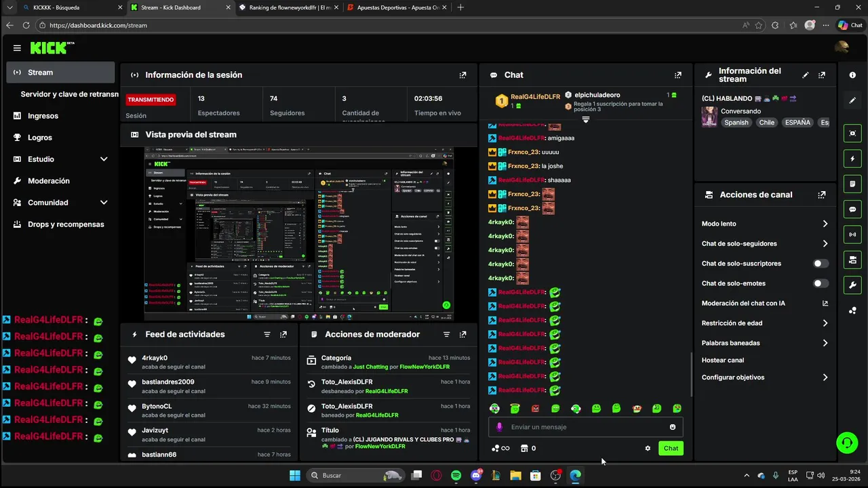868x488 pixels.
Task: Open Spotify from the Windows taskbar
Action: tap(456, 475)
